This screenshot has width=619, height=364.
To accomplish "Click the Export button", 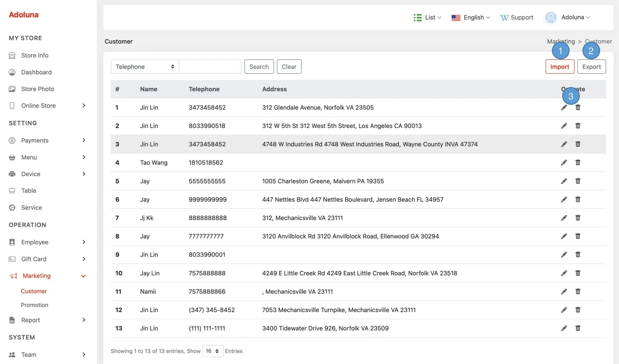I will pos(592,67).
